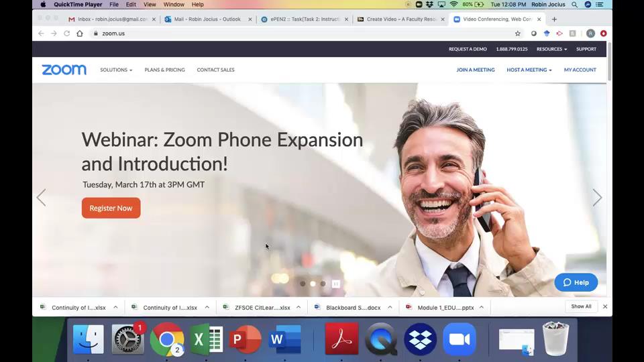
Task: Expand the Resources dropdown
Action: [x=551, y=49]
